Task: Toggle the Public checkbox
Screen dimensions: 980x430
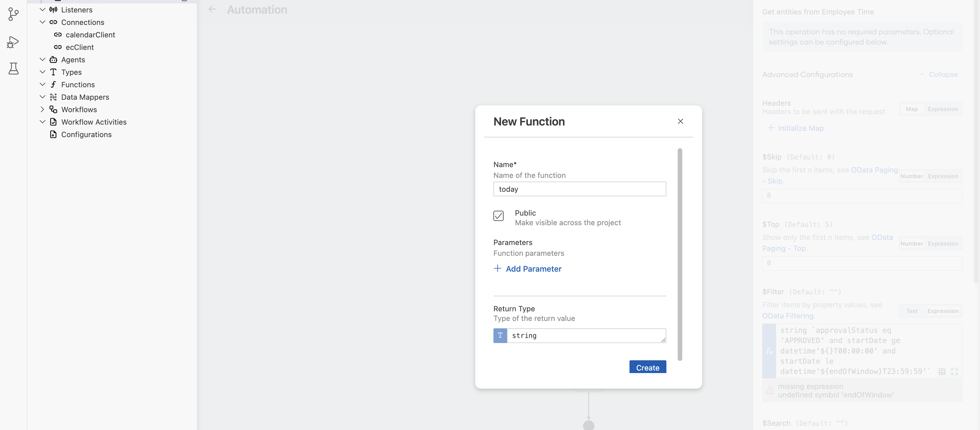Action: (x=499, y=216)
